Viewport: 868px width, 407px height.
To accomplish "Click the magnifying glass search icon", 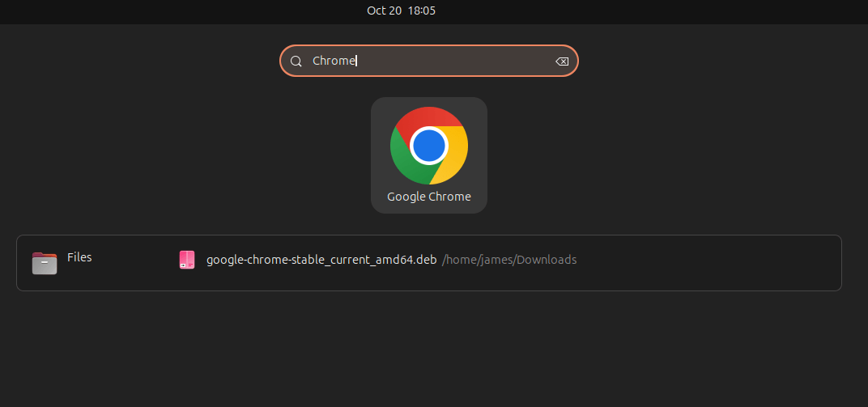I will 296,61.
